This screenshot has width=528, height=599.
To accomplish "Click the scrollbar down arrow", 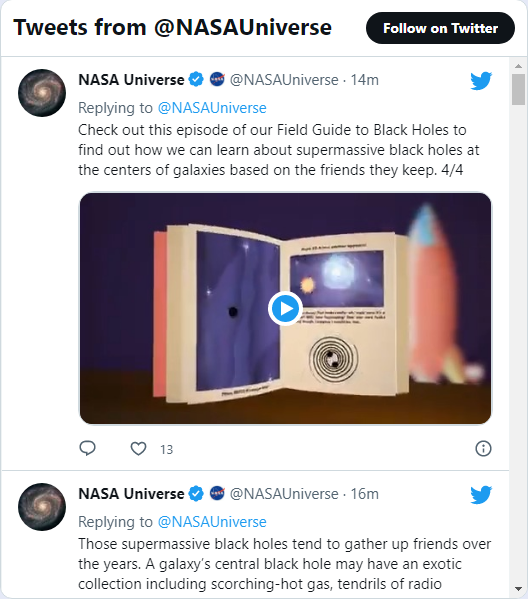I will click(x=518, y=589).
